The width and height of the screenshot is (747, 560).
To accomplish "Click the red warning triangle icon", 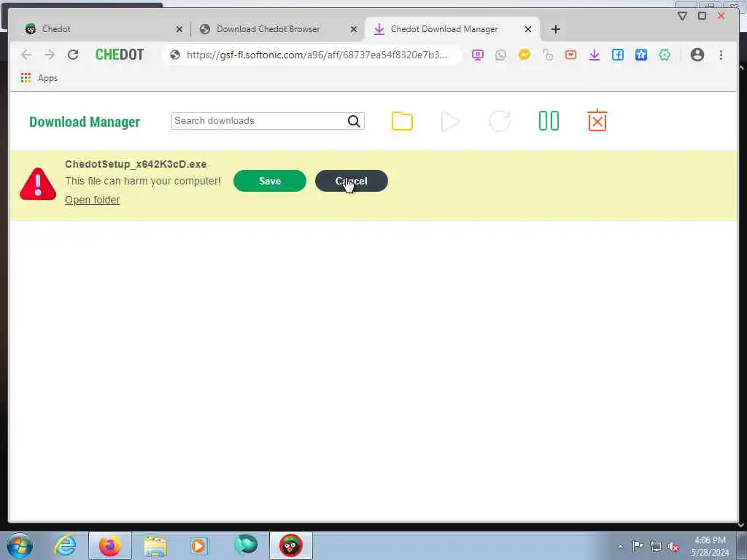I will 38,184.
